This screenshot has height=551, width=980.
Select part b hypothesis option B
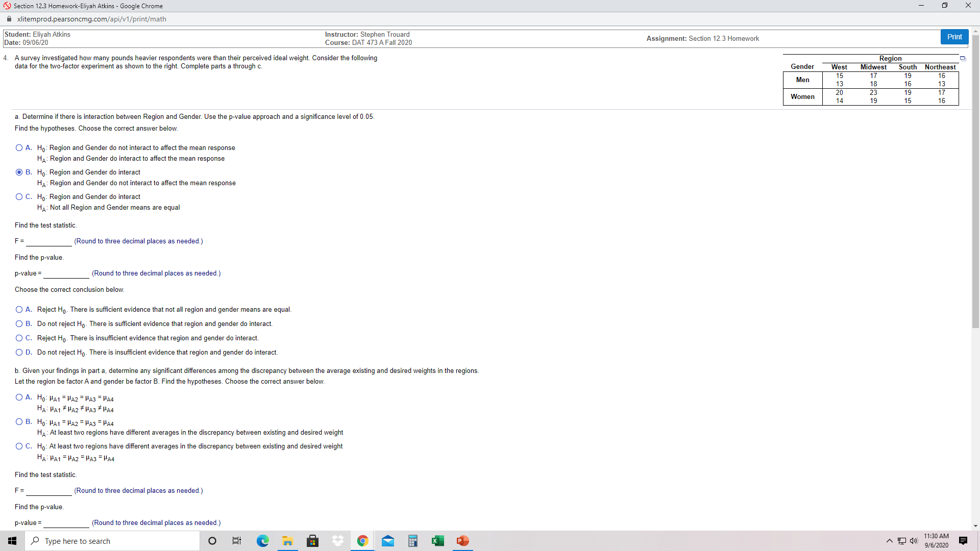(19, 422)
